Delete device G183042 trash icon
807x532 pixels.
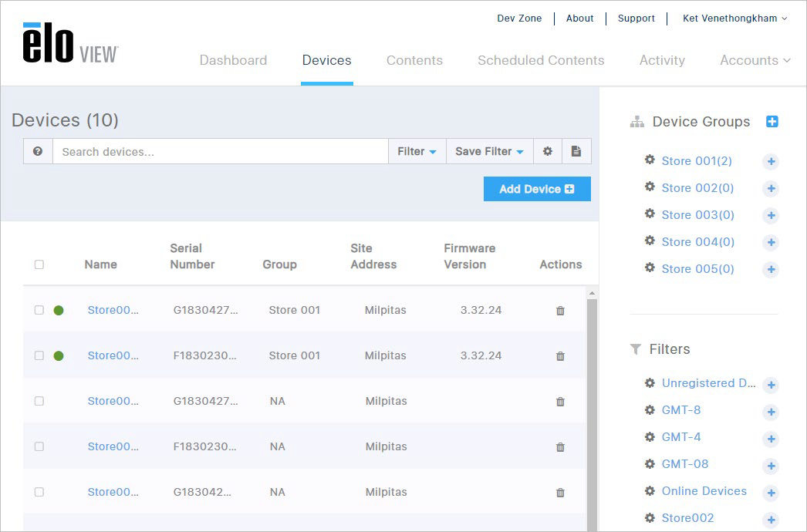560,493
